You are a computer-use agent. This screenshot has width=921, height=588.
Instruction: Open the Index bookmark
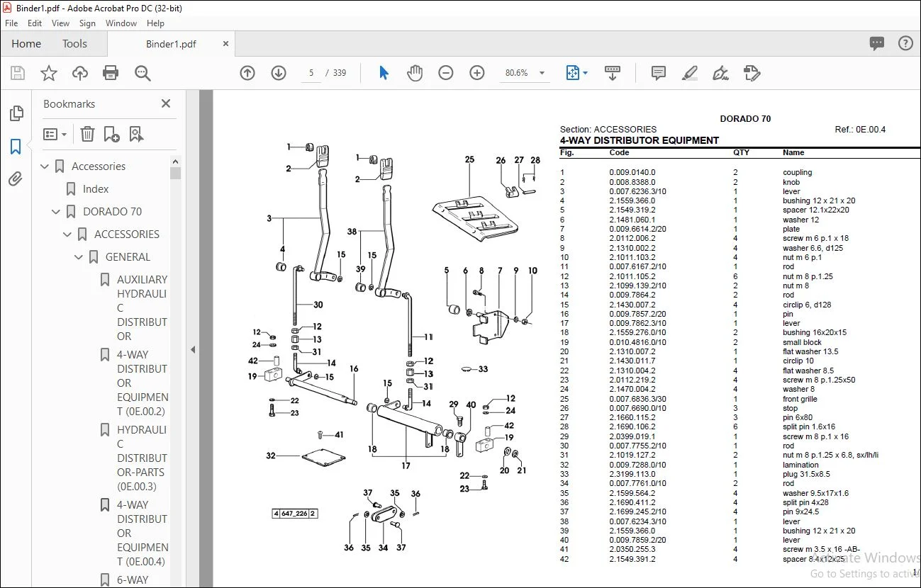tap(96, 189)
